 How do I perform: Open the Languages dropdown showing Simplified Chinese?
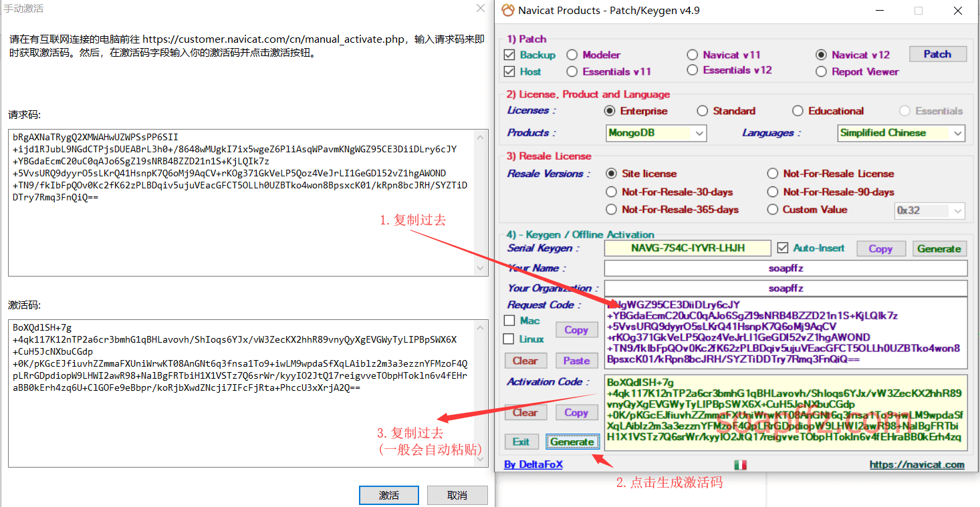pos(901,133)
